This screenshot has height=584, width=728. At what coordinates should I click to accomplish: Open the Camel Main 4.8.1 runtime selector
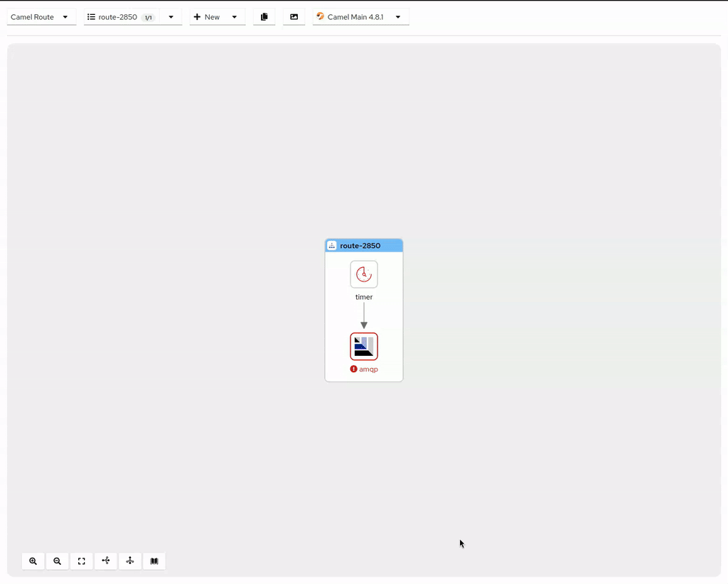pyautogui.click(x=360, y=17)
